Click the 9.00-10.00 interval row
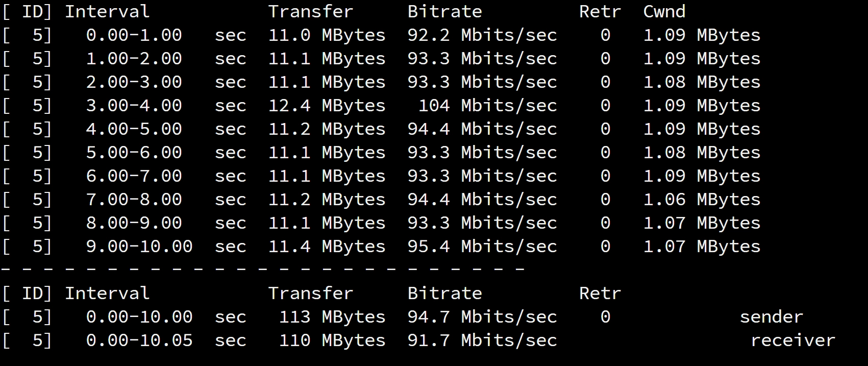Screen dimensions: 868x366 381,246
